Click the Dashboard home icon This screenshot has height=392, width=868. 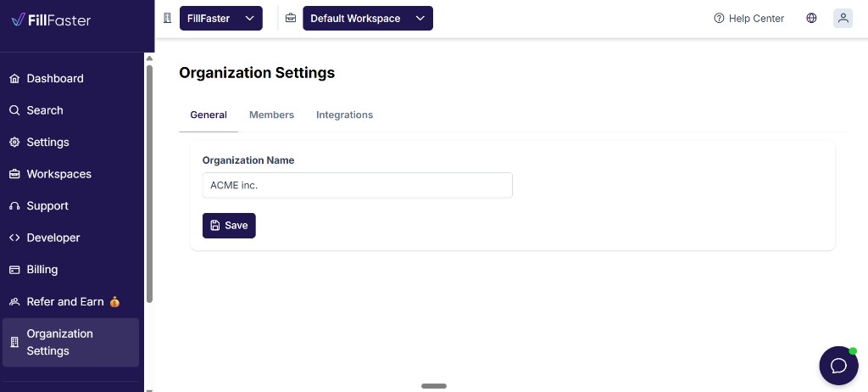(15, 79)
